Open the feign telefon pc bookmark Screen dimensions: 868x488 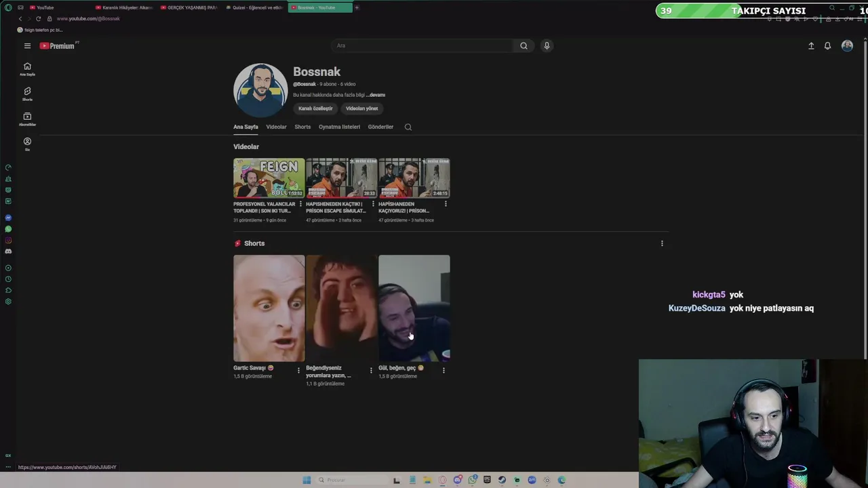pos(40,30)
